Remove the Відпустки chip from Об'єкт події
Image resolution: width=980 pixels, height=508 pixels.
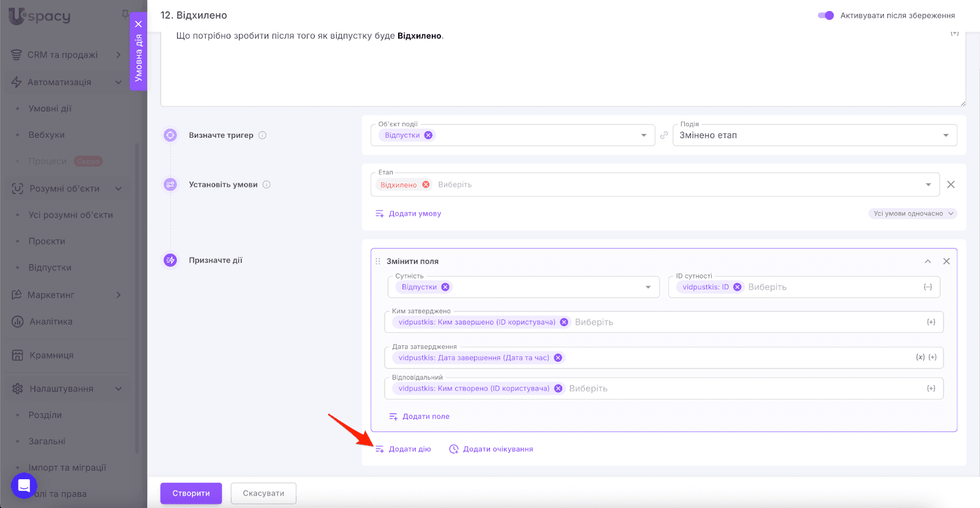click(x=428, y=135)
